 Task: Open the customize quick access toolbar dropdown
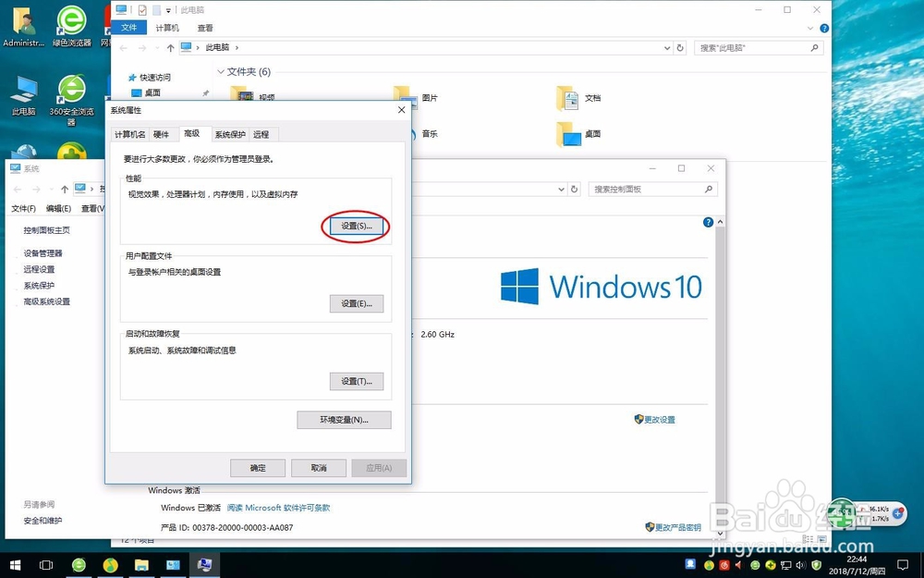[x=168, y=10]
